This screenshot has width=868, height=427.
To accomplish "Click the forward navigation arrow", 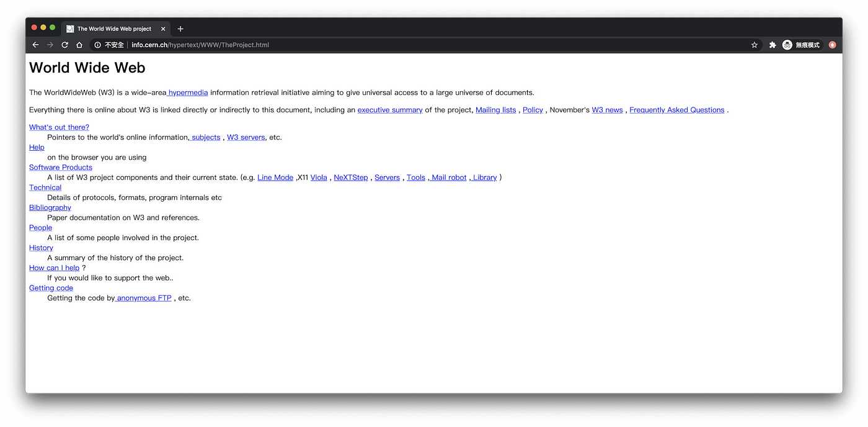I will click(50, 45).
